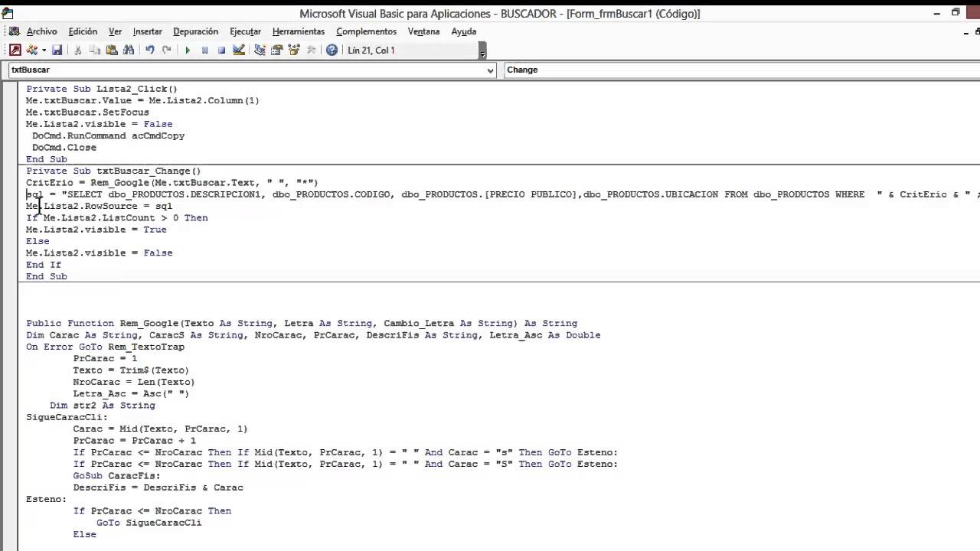The image size is (980, 551).
Task: Click the 'SigueCaracCli:' label line
Action: click(67, 417)
